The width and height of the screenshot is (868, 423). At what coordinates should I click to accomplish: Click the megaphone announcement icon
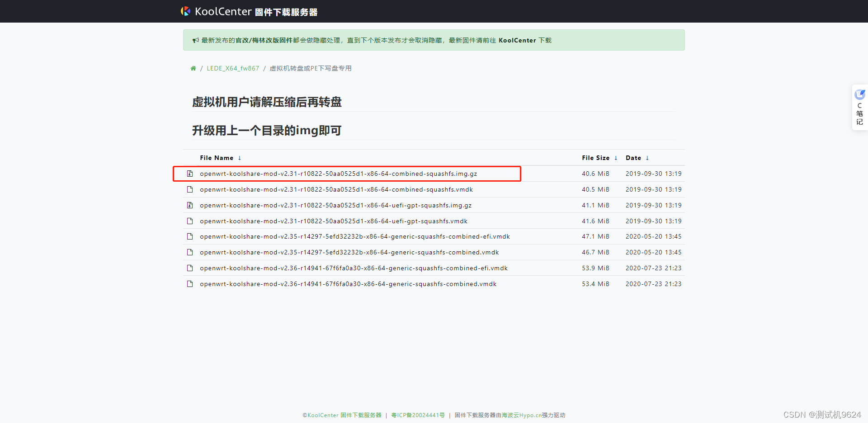(195, 40)
